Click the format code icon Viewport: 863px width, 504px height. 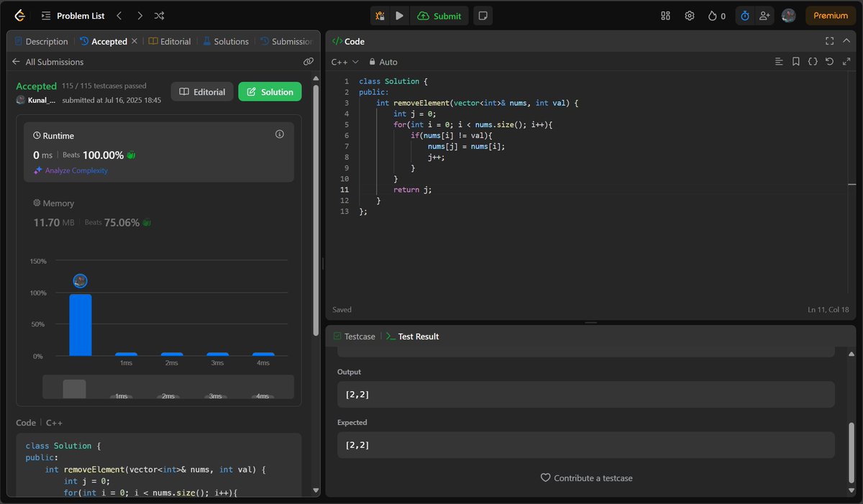click(x=779, y=62)
